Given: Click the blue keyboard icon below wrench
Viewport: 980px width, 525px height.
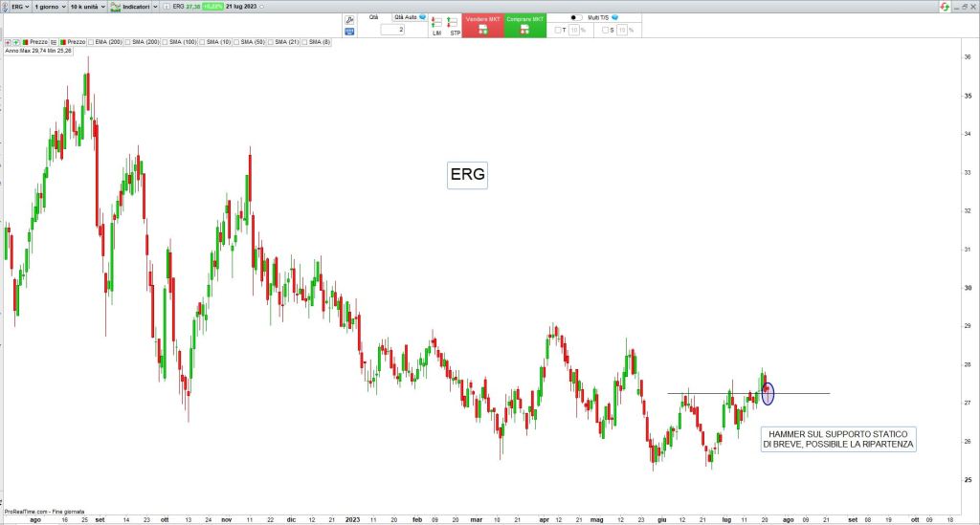Looking at the screenshot, I should (349, 32).
